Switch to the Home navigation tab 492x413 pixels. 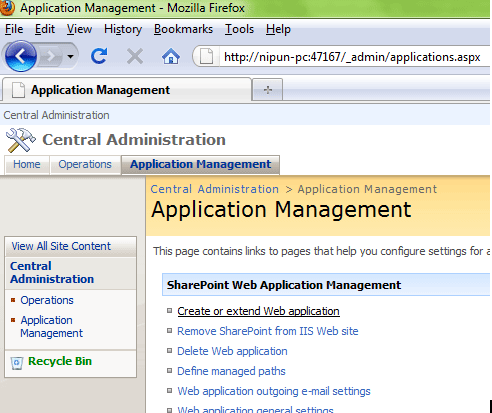click(27, 164)
